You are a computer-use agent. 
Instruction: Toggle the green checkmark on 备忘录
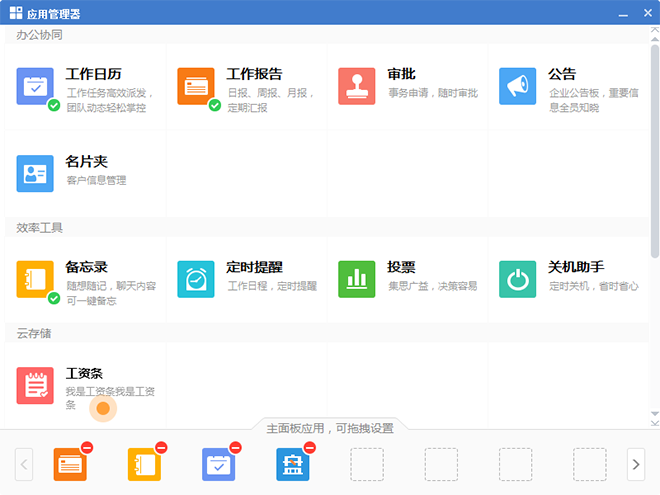pos(54,298)
